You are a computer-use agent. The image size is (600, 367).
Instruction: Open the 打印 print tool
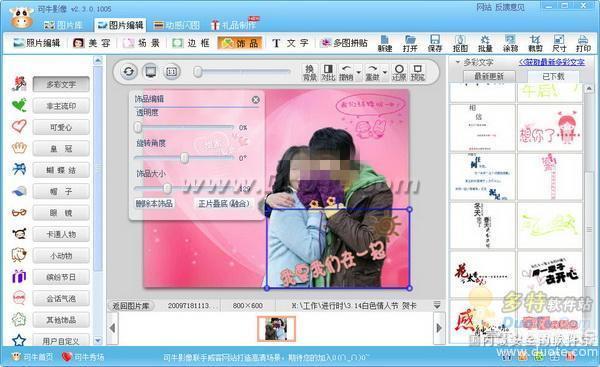[x=583, y=43]
